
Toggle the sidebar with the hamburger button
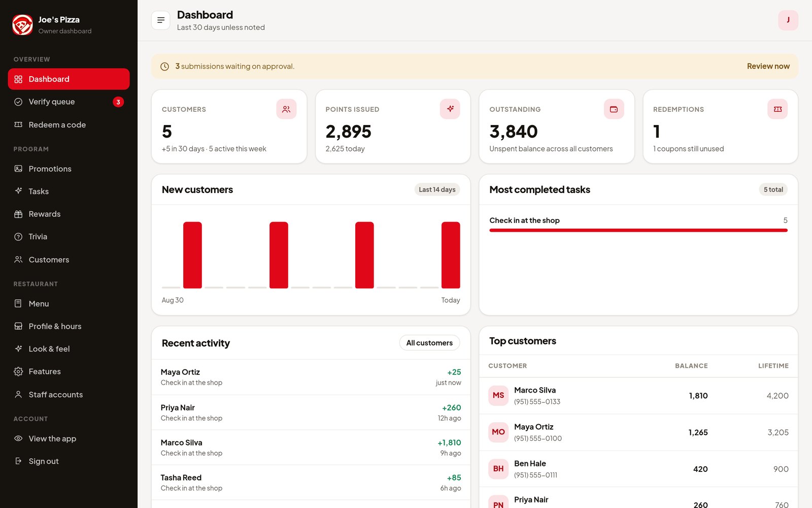click(161, 20)
